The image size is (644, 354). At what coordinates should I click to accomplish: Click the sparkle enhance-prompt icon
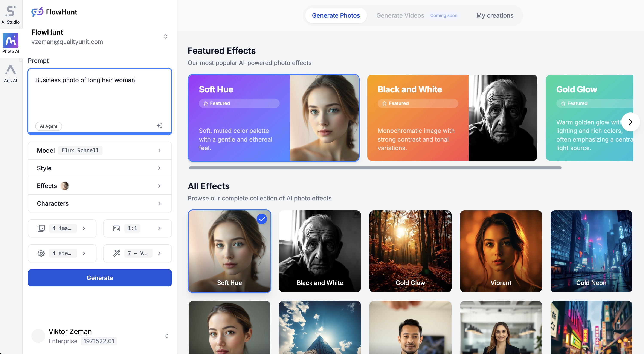pos(160,126)
